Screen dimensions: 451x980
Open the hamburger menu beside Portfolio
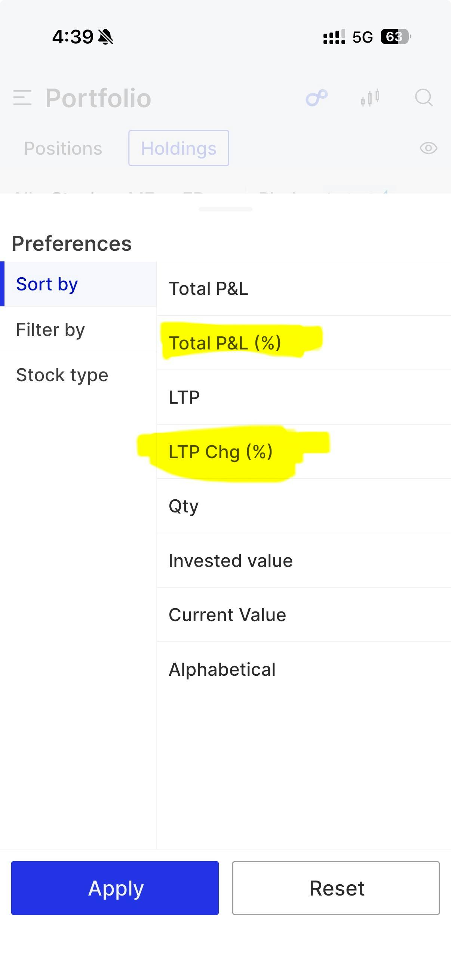click(22, 98)
